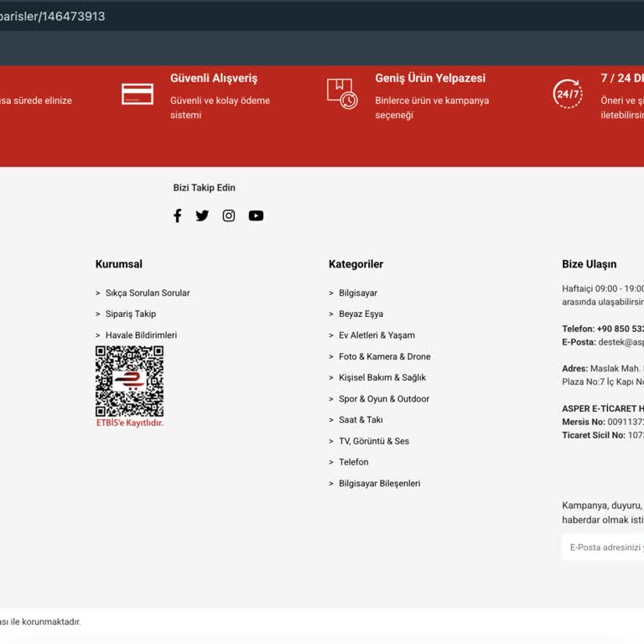Click the Kategoriler section heading
The height and width of the screenshot is (644, 644).
click(x=356, y=264)
